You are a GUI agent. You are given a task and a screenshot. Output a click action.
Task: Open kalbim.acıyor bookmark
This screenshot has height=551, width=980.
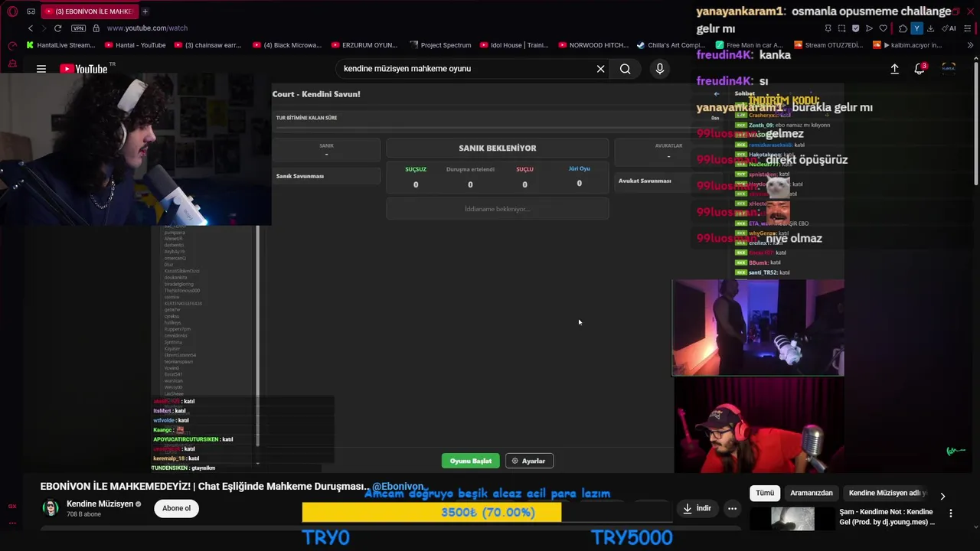[907, 45]
